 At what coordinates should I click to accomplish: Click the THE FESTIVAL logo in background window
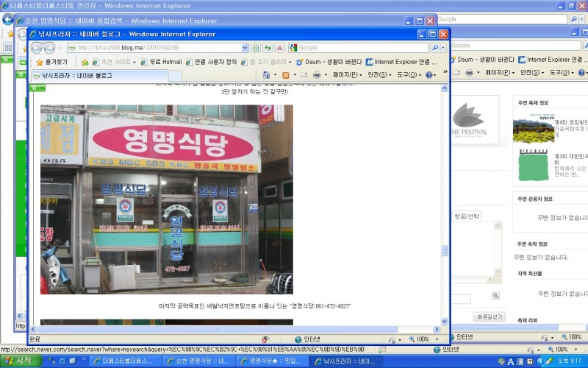tap(469, 120)
